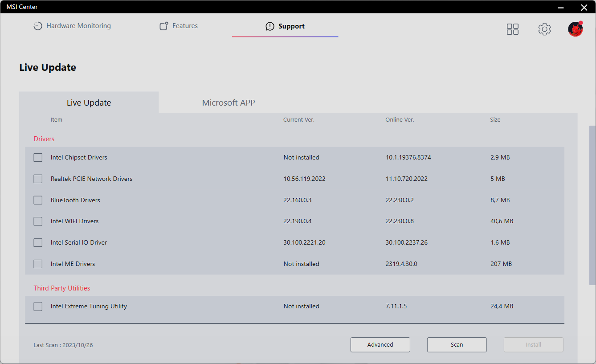The height and width of the screenshot is (364, 596).
Task: Click the Online Ver. column header
Action: coord(400,120)
